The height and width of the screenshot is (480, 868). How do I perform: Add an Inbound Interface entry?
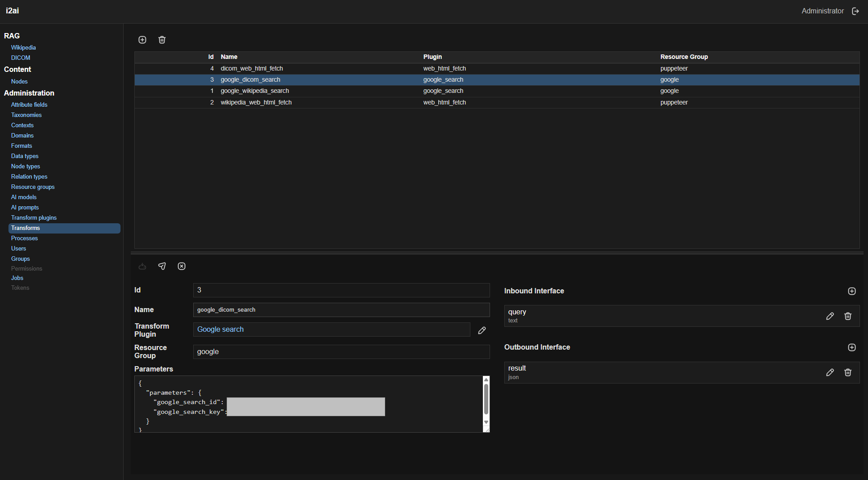click(852, 291)
